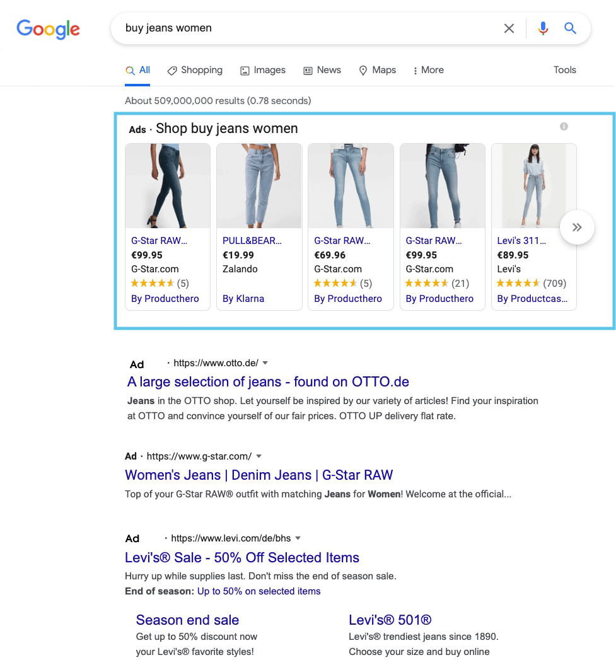616x672 pixels.
Task: Click Zalando seller name
Action: [x=240, y=269]
